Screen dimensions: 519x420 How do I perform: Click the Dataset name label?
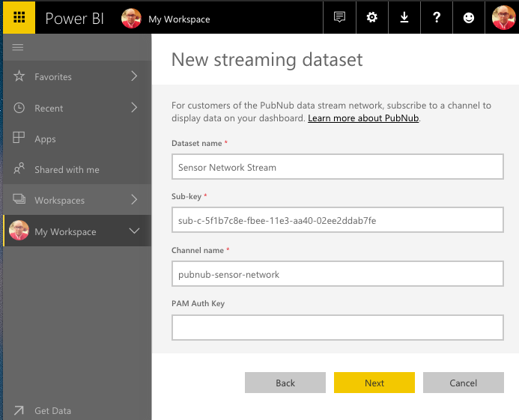click(197, 143)
